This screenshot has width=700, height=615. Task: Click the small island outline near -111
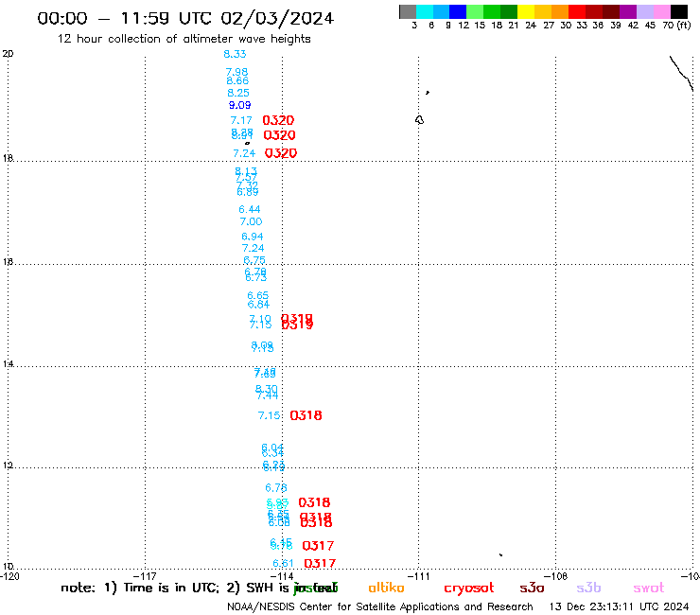(419, 120)
